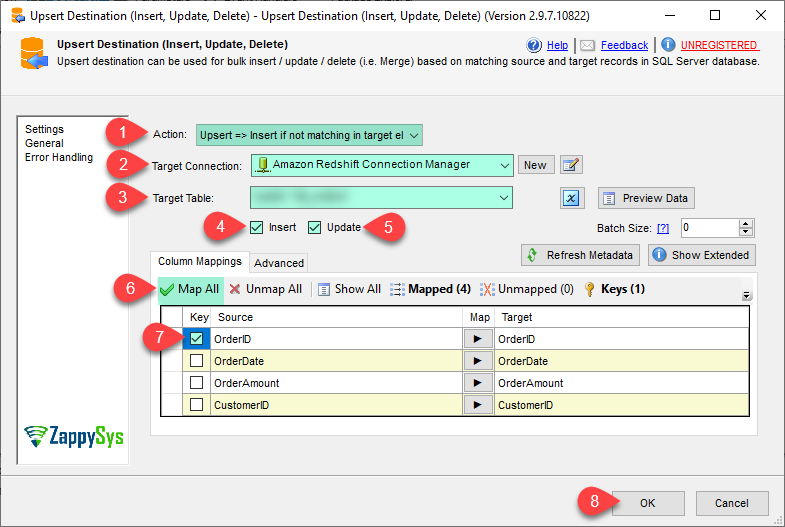Click the Help question mark icon
Image resolution: width=785 pixels, height=527 pixels.
point(534,45)
